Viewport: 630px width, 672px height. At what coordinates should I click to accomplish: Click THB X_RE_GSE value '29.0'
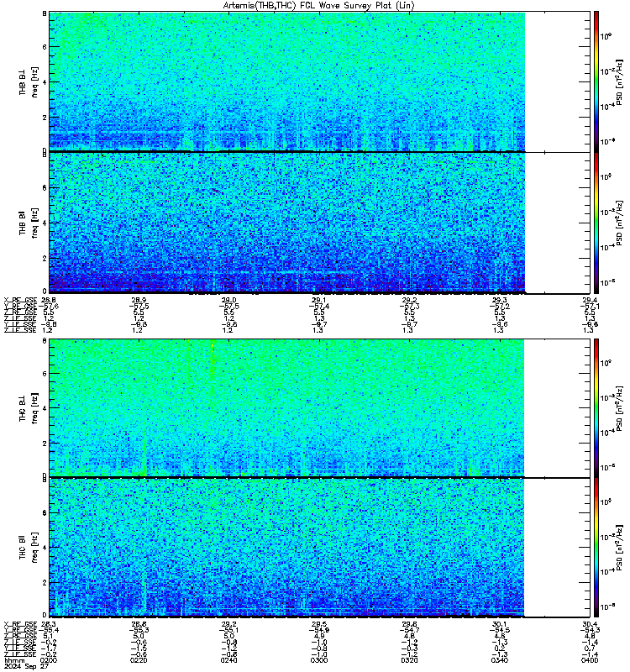coord(228,300)
